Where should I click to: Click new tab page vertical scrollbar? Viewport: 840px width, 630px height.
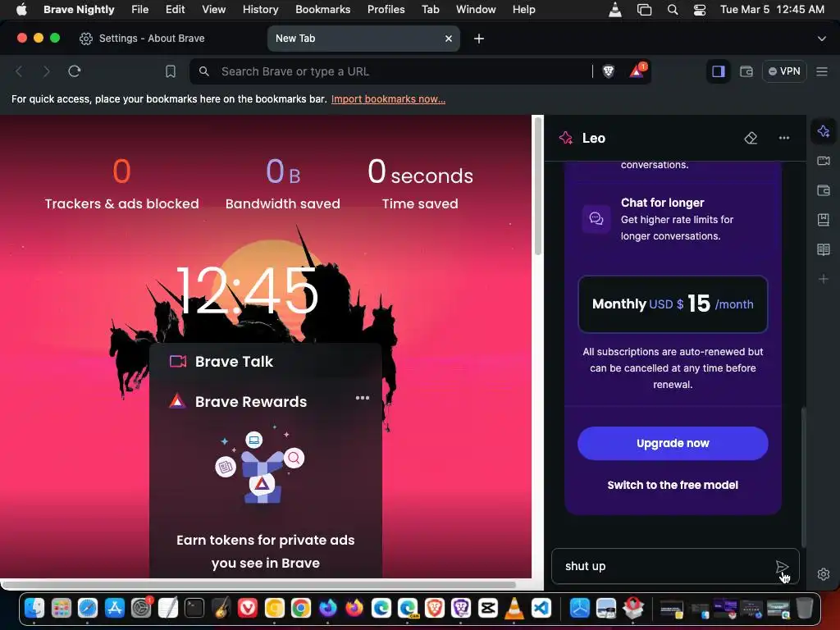[x=538, y=185]
